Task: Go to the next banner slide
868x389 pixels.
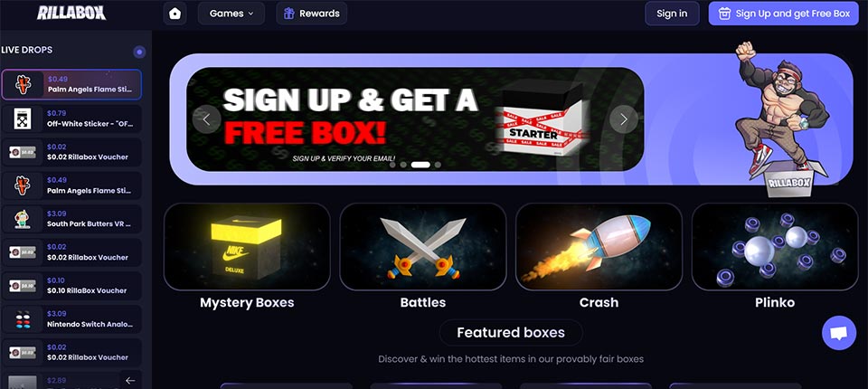Action: [623, 119]
